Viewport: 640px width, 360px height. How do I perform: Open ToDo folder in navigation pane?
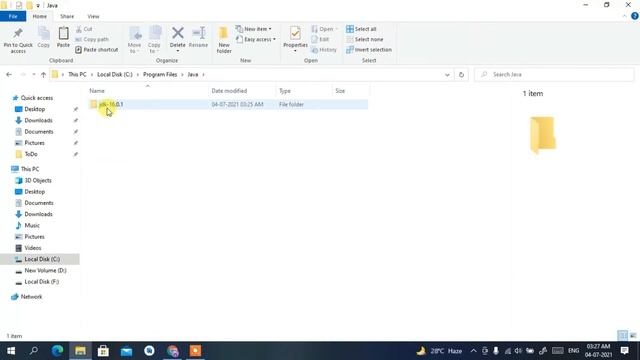tap(31, 154)
